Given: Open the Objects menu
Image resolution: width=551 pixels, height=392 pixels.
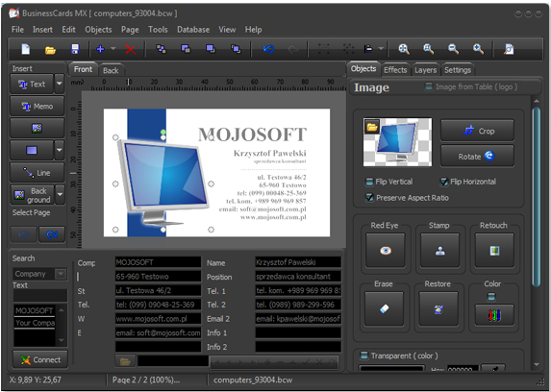Looking at the screenshot, I should (98, 30).
